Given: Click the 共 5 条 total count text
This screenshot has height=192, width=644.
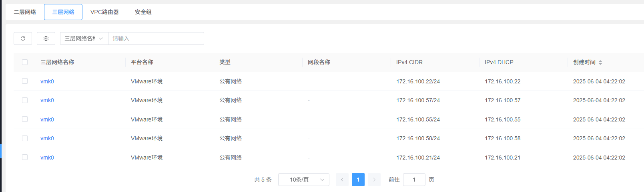Looking at the screenshot, I should tap(263, 180).
